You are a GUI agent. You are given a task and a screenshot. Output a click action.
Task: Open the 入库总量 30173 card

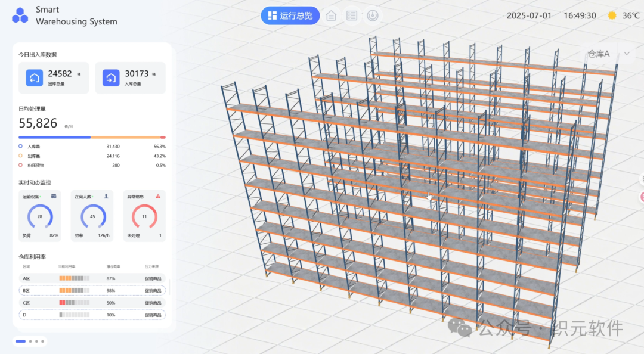(130, 77)
